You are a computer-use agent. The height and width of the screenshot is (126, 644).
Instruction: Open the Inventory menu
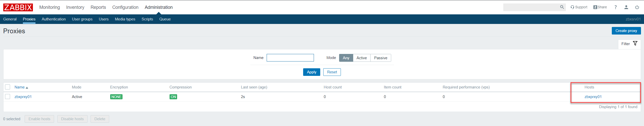(x=75, y=7)
